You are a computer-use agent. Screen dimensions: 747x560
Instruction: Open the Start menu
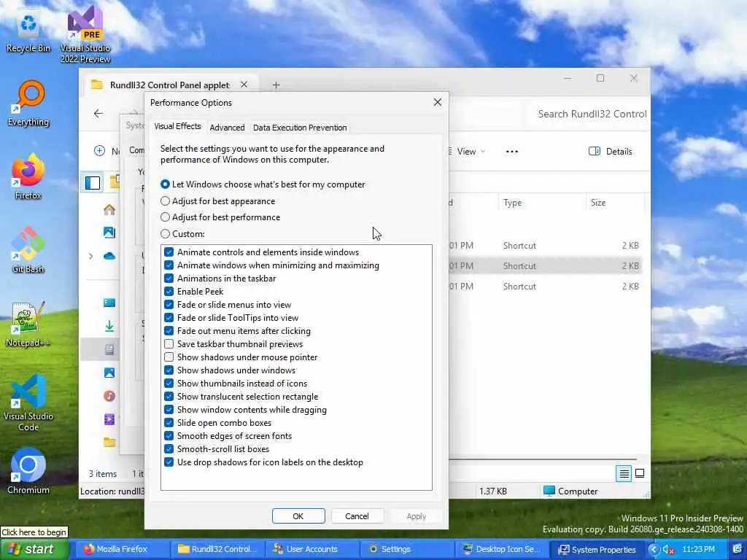(x=34, y=550)
